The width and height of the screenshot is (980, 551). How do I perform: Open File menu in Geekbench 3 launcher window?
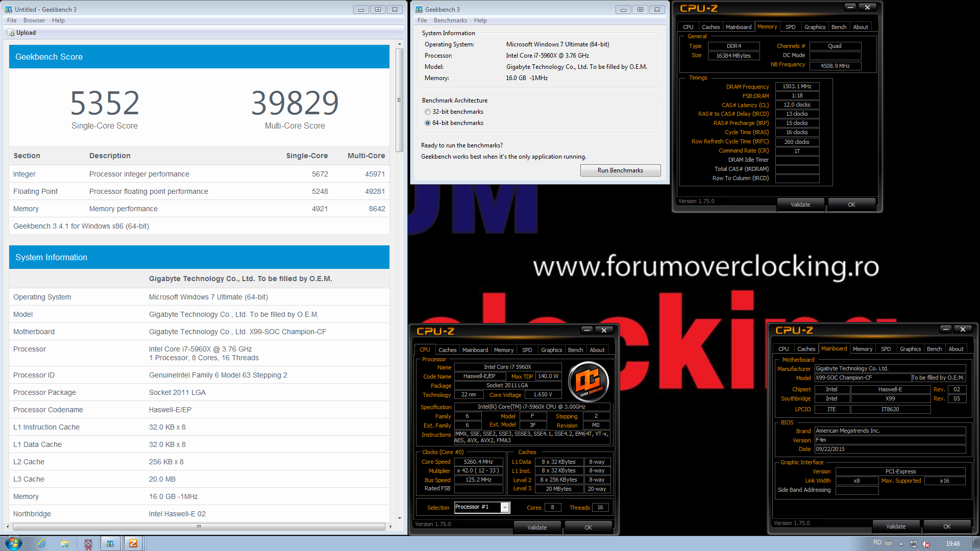pyautogui.click(x=422, y=20)
